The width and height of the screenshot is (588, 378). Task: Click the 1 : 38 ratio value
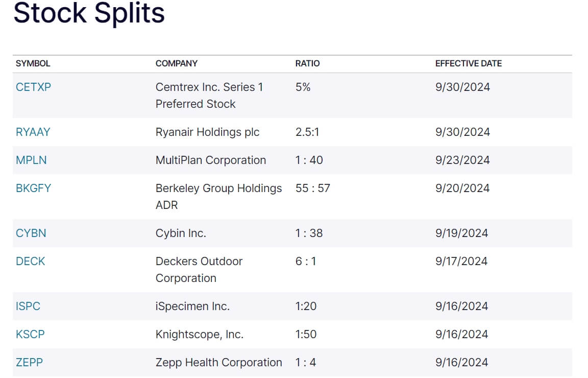click(309, 233)
